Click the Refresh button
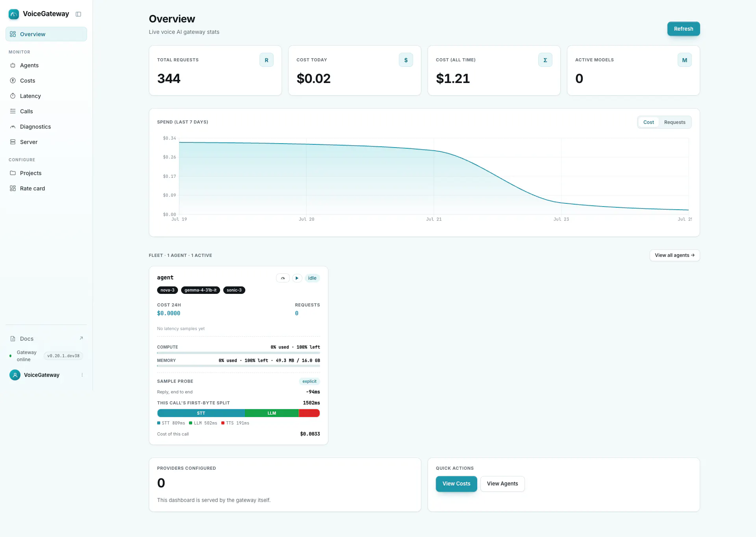Screen dimensions: 756x537 click(684, 29)
